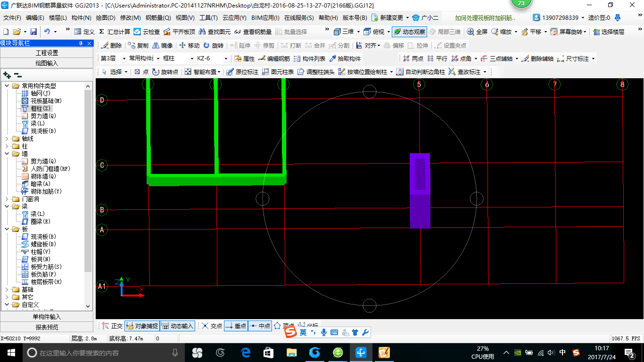The height and width of the screenshot is (362, 644).
Task: Select the 镜像 mirror tool
Action: (163, 45)
